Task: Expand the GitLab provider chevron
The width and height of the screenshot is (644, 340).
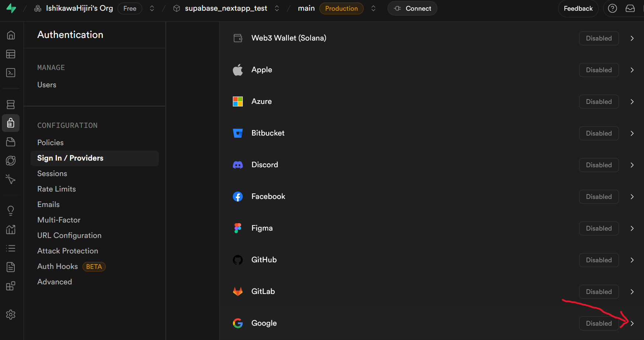Action: click(x=632, y=292)
